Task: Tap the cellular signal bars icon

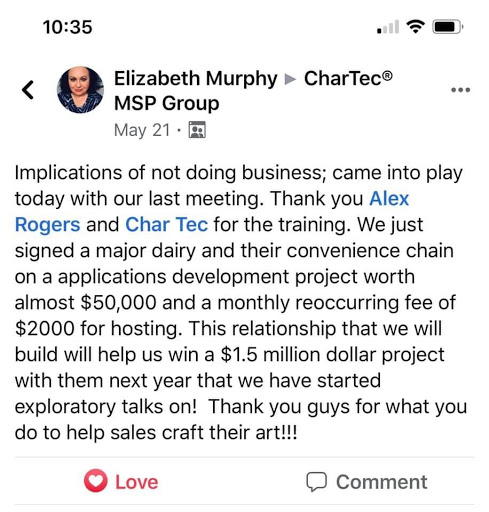Action: coord(388,27)
